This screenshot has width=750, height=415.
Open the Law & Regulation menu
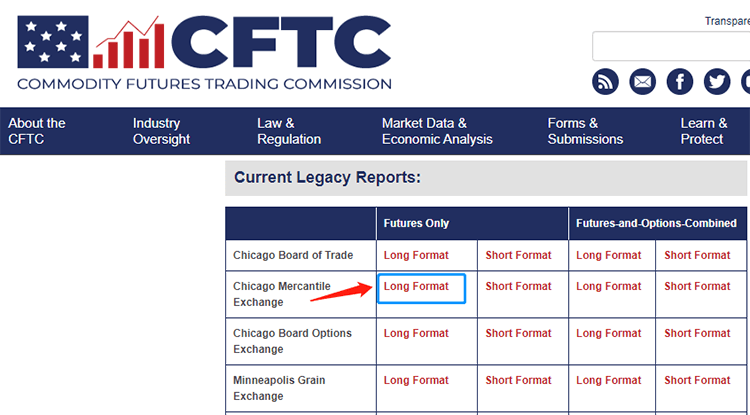pyautogui.click(x=289, y=131)
